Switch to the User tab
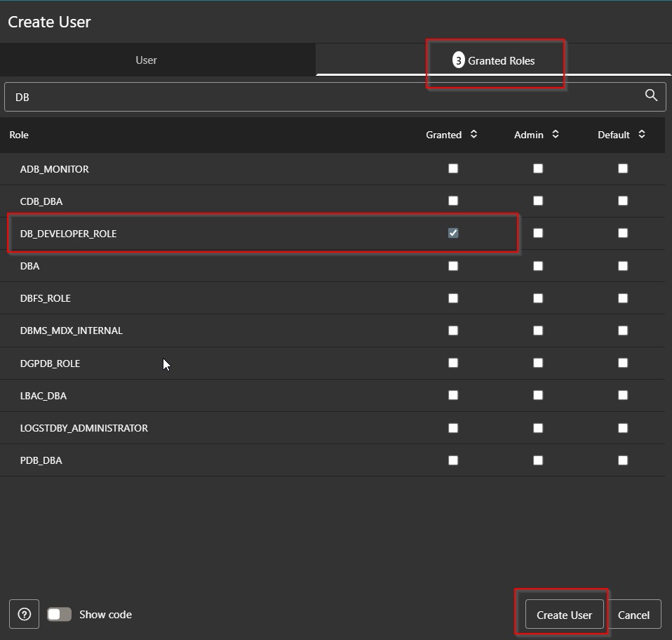This screenshot has width=672, height=640. [146, 60]
